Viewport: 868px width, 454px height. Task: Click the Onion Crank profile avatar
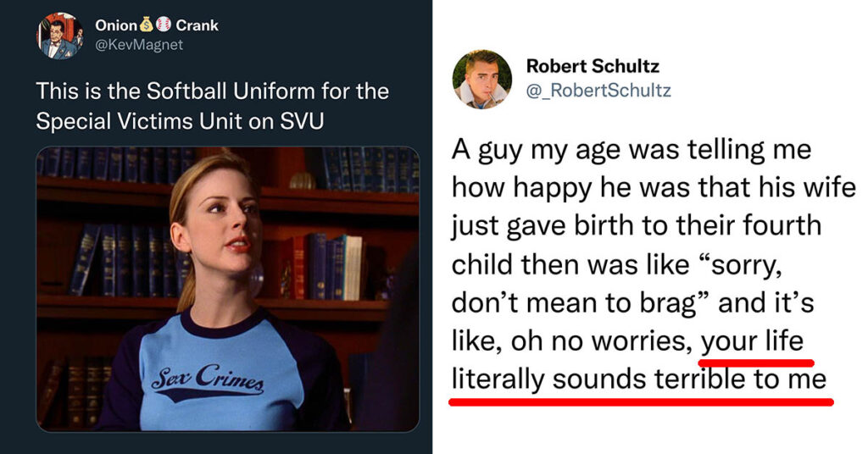tap(59, 36)
